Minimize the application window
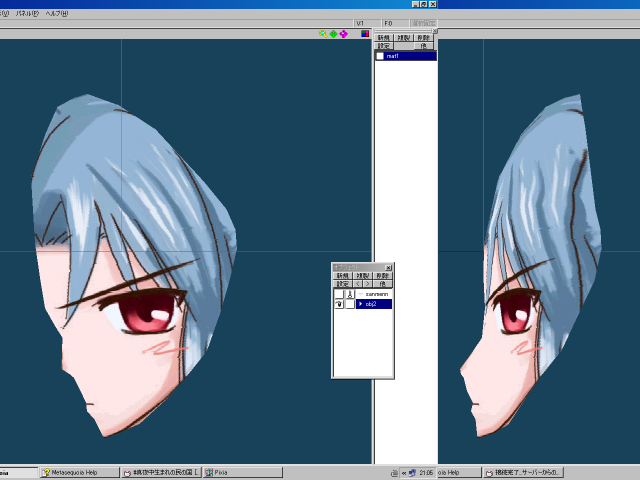Screen dimensions: 640x480 tap(416, 4)
